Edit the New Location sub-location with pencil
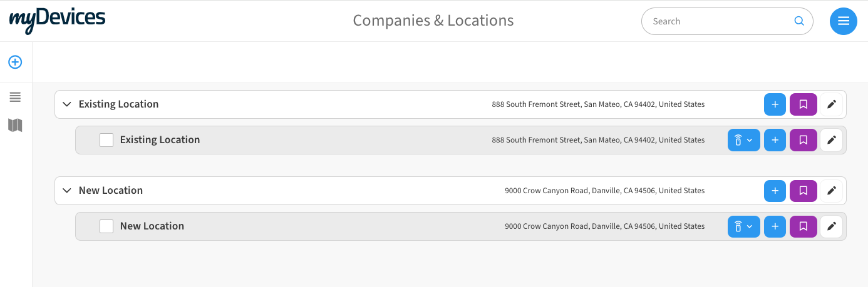The height and width of the screenshot is (287, 868). tap(832, 226)
